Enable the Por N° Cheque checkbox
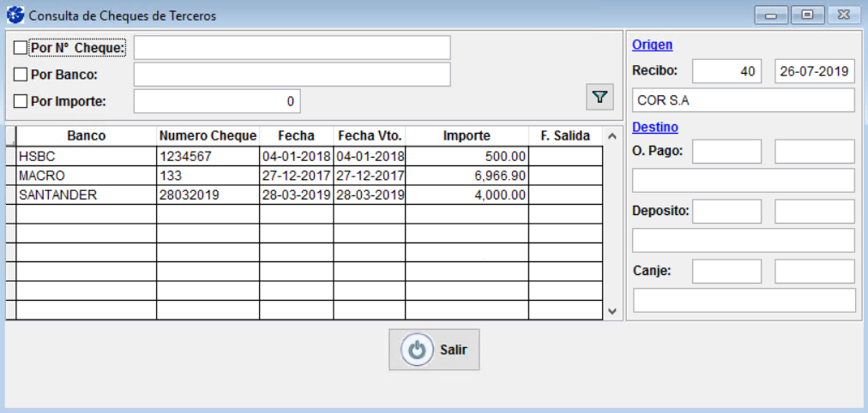Screen dimensions: 868x413 (21, 48)
